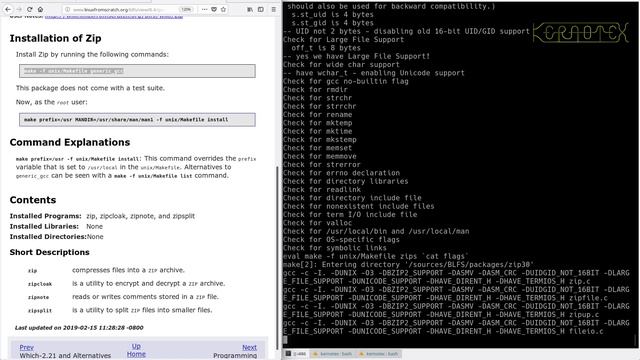Bookmark this page with the star icon
Screen dimensions: 640x360
223,9
